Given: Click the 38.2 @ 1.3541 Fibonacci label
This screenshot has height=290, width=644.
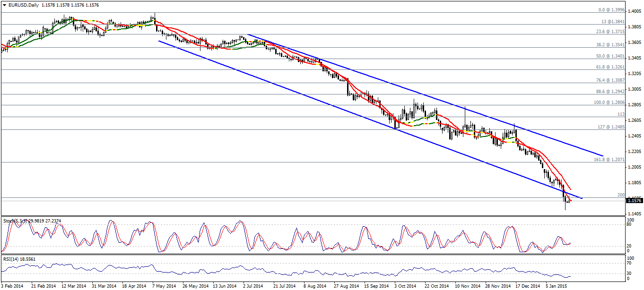Looking at the screenshot, I should (610, 45).
